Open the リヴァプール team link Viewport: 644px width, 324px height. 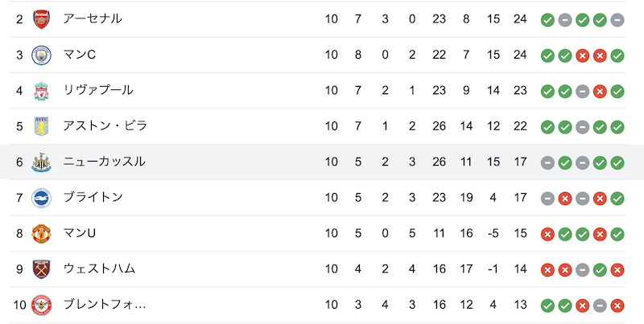[x=97, y=90]
